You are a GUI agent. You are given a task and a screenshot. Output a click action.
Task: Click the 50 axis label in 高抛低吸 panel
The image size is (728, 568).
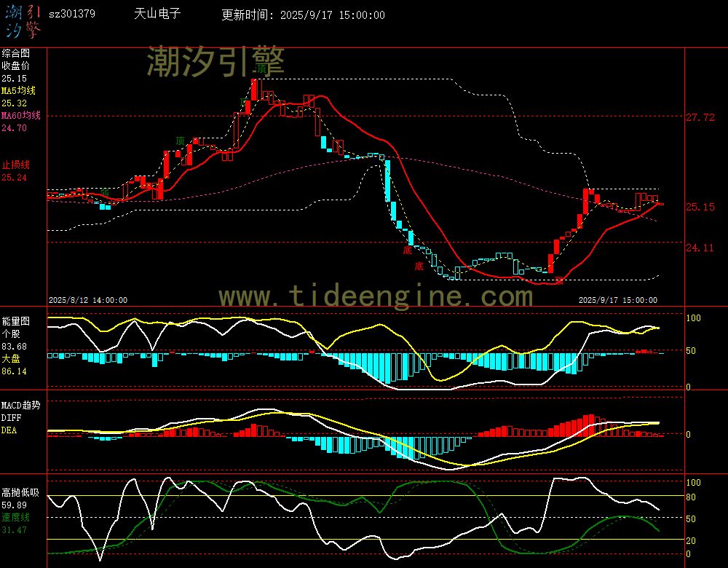point(692,519)
